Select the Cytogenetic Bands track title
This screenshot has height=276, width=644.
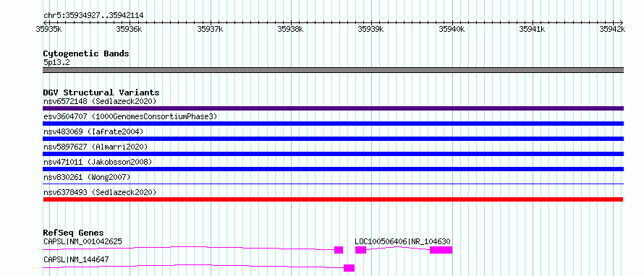pyautogui.click(x=86, y=53)
